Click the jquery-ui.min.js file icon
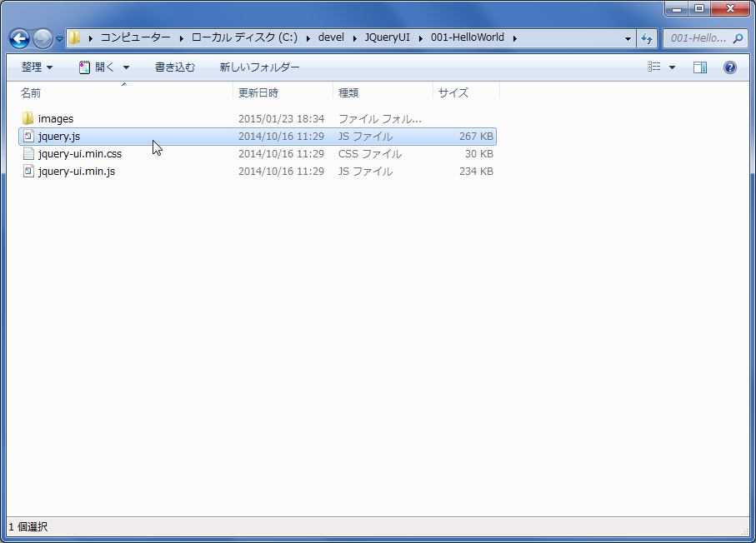Viewport: 756px width, 543px height. pyautogui.click(x=28, y=171)
